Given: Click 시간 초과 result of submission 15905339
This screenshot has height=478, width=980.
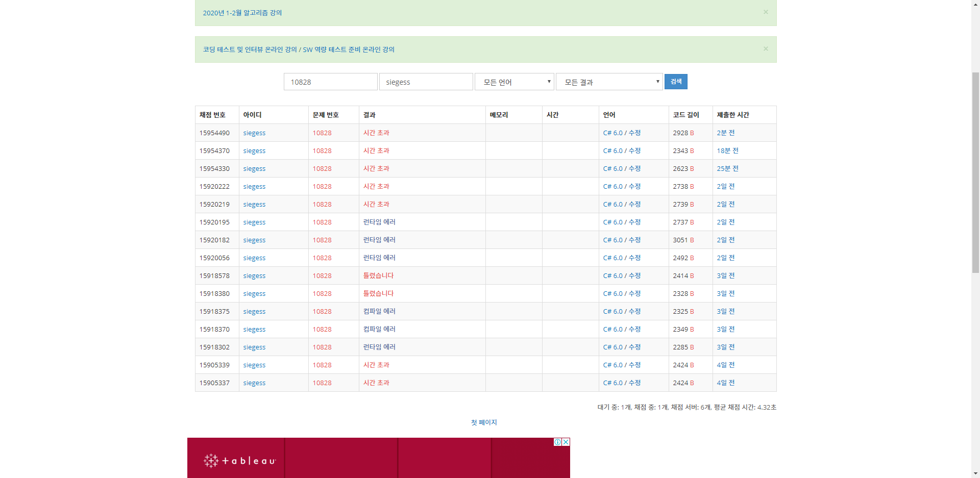Looking at the screenshot, I should 376,365.
